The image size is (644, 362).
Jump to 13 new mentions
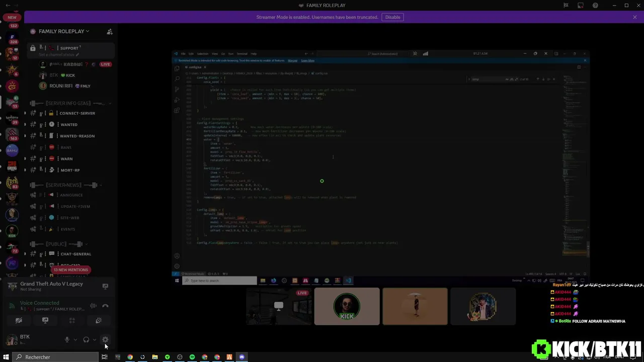[70, 270]
